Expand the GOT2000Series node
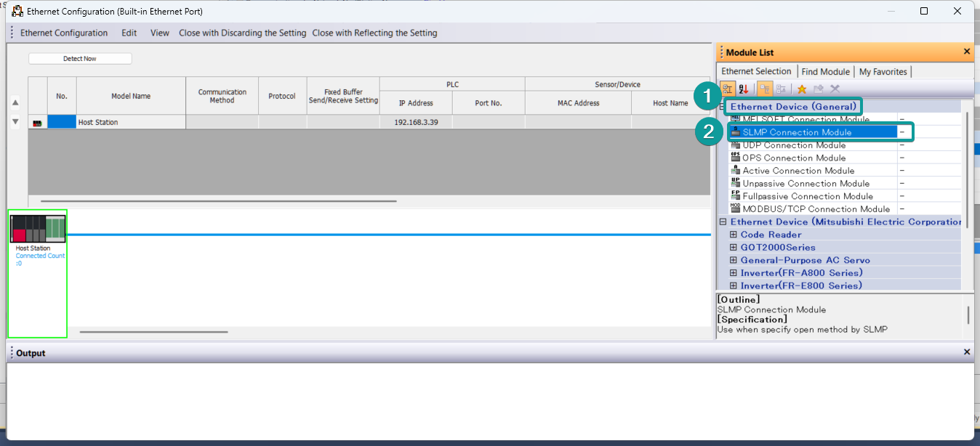Viewport: 980px width, 446px height. (x=733, y=248)
